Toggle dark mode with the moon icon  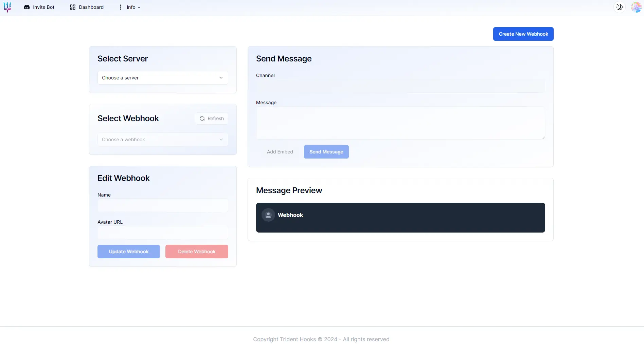click(619, 7)
